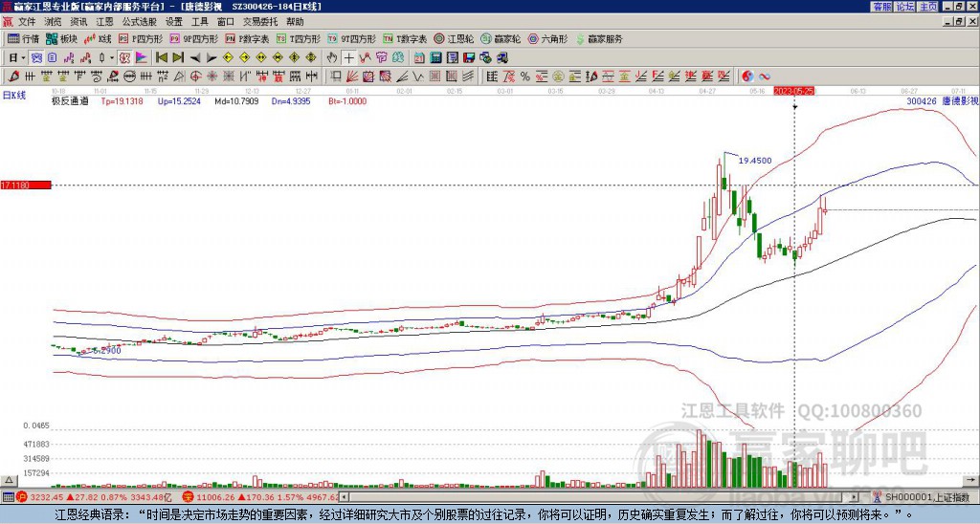Jump to last bar with green skip-forward icon
The width and height of the screenshot is (980, 524).
pyautogui.click(x=178, y=58)
